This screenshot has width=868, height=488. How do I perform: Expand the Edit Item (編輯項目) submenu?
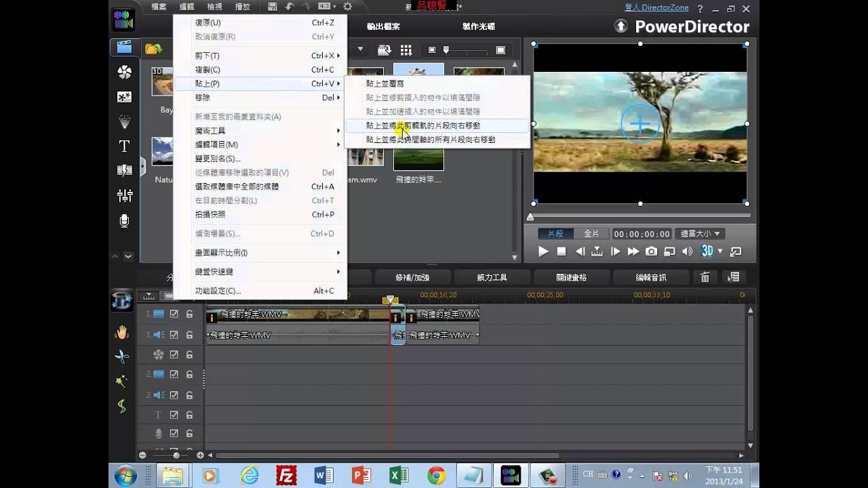(x=338, y=144)
